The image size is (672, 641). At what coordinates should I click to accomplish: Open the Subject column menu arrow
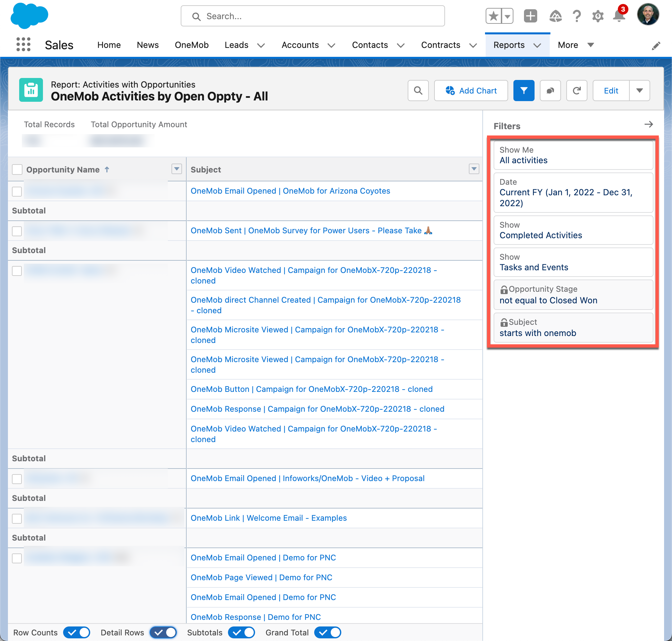tap(474, 169)
